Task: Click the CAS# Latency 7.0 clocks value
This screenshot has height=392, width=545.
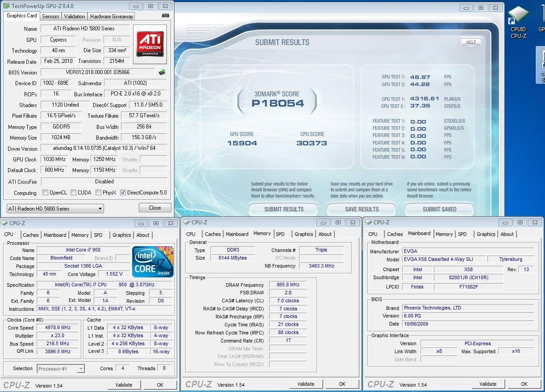Action: coord(288,301)
